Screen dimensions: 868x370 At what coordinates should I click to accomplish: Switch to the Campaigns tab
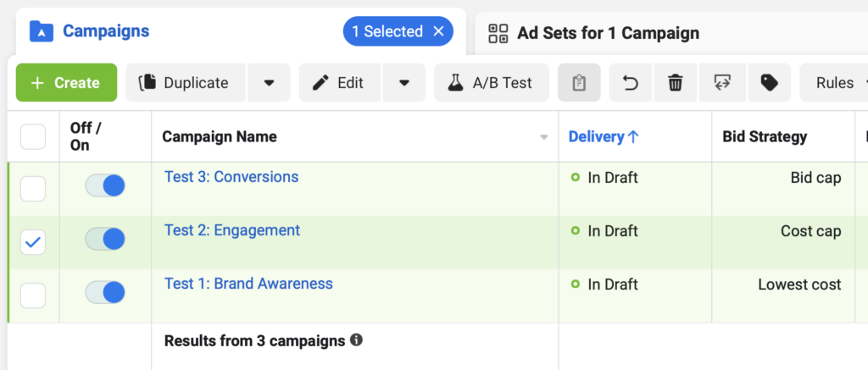pyautogui.click(x=106, y=31)
